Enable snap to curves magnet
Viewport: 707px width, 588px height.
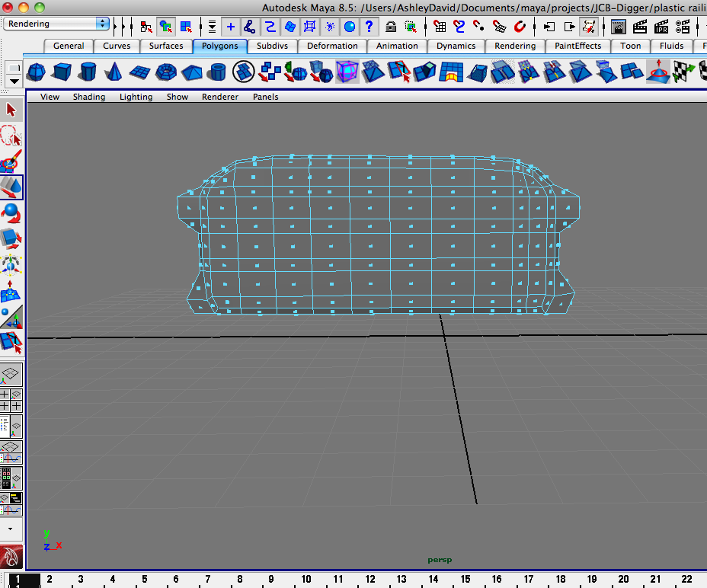(459, 27)
